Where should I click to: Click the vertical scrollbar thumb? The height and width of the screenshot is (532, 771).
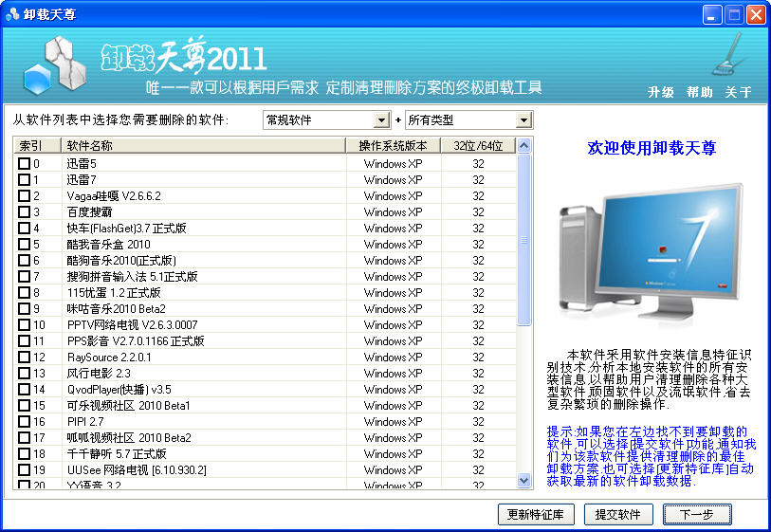[524, 240]
